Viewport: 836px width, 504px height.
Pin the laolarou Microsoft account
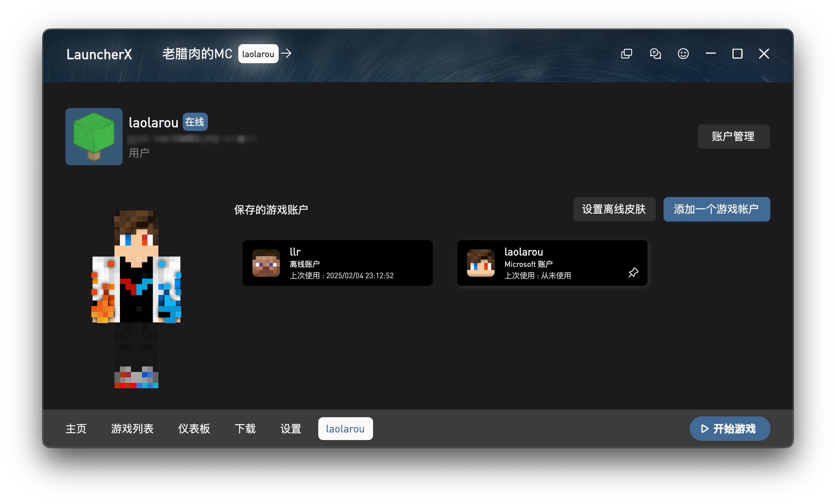(633, 273)
